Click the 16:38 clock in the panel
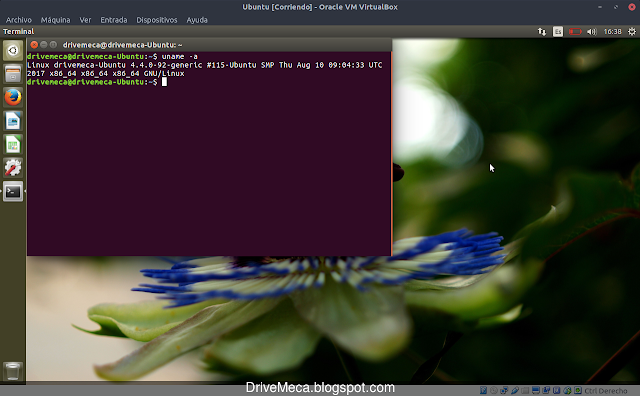This screenshot has width=640, height=396. tap(612, 31)
